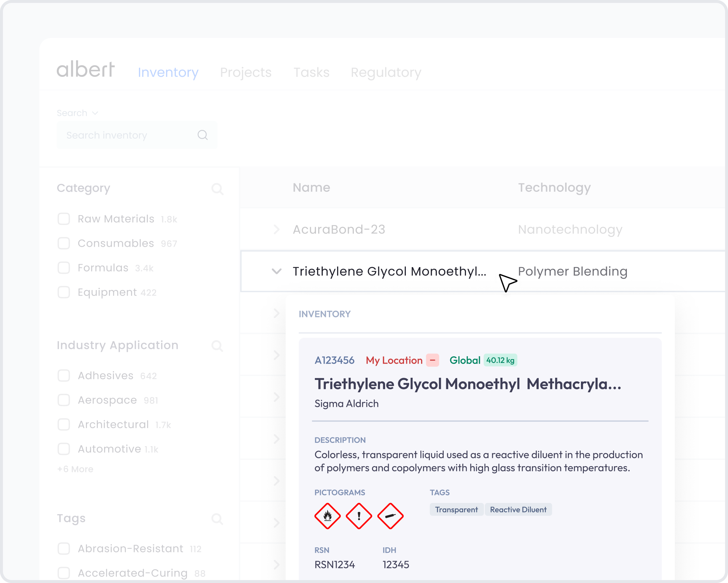Click the Category filter search icon
This screenshot has height=583, width=728.
(x=217, y=189)
